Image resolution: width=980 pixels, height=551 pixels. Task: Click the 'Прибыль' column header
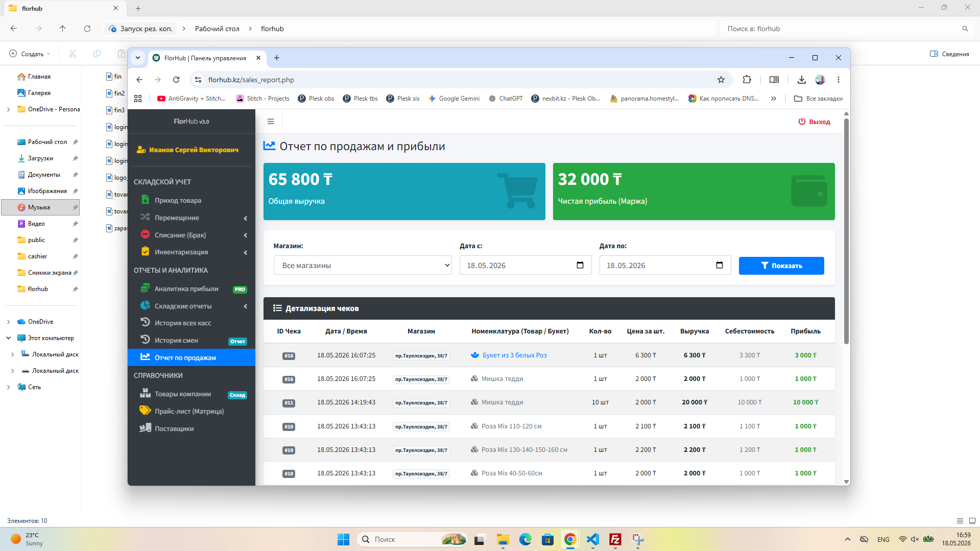click(805, 331)
